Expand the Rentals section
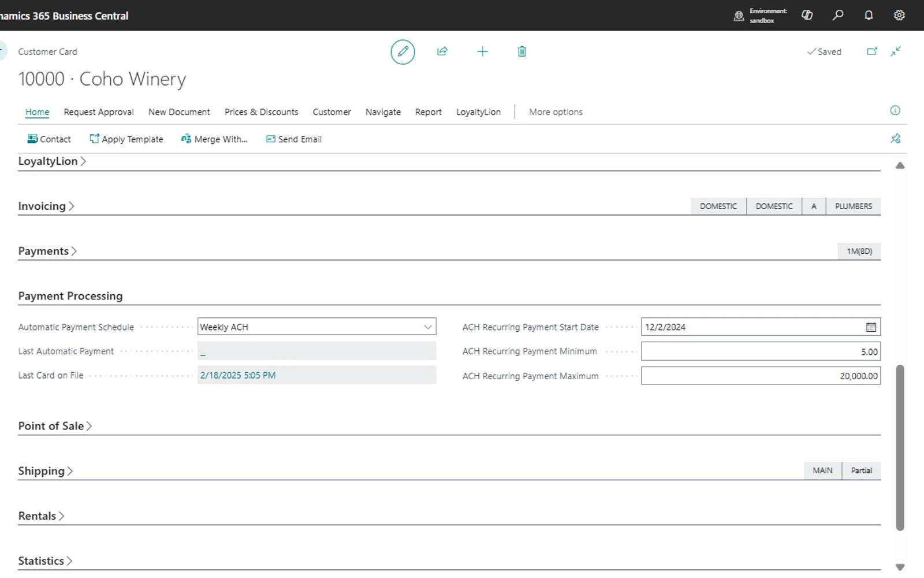The image size is (924, 578). (41, 516)
